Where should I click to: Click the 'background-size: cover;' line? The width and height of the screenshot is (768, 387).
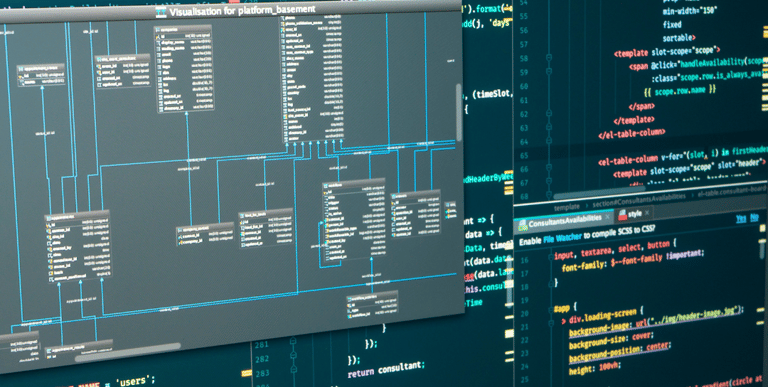click(611, 340)
